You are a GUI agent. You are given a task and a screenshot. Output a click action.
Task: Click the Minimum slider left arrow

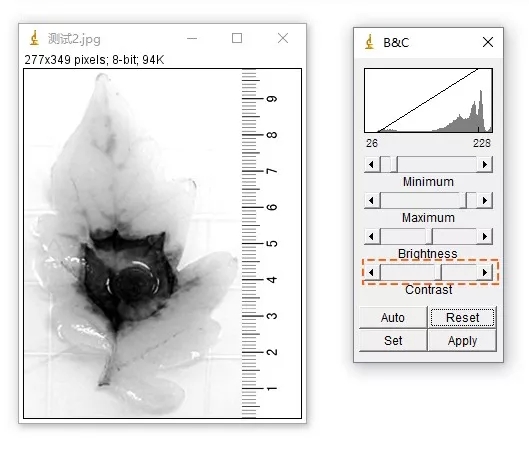(372, 165)
